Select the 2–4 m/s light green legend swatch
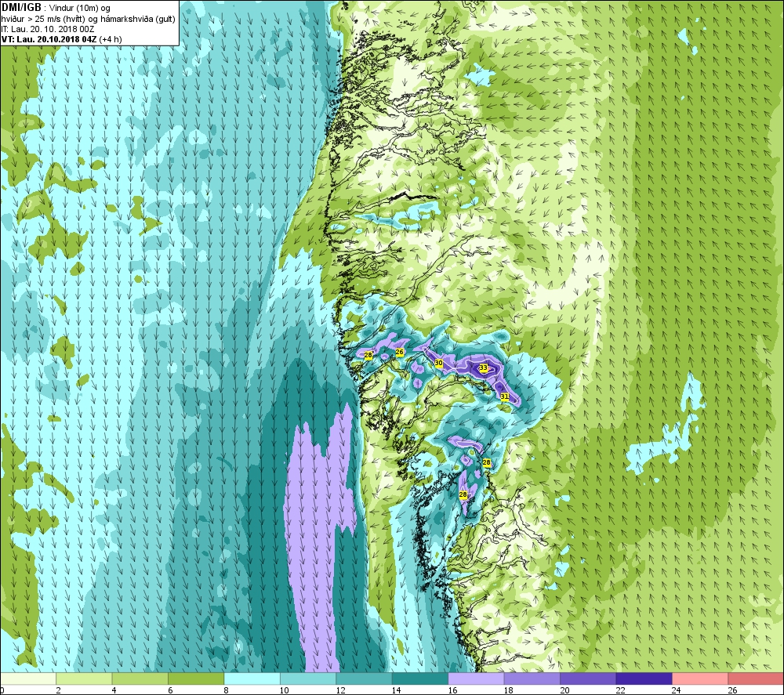784x695 pixels. click(x=84, y=678)
